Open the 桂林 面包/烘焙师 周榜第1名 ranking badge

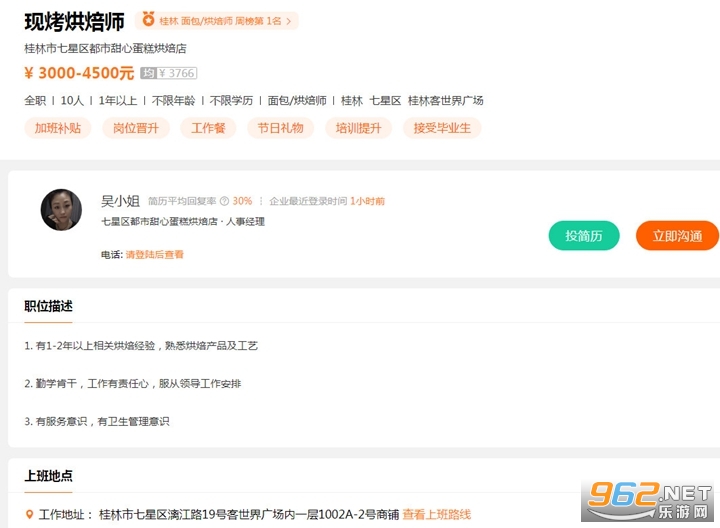tap(217, 21)
